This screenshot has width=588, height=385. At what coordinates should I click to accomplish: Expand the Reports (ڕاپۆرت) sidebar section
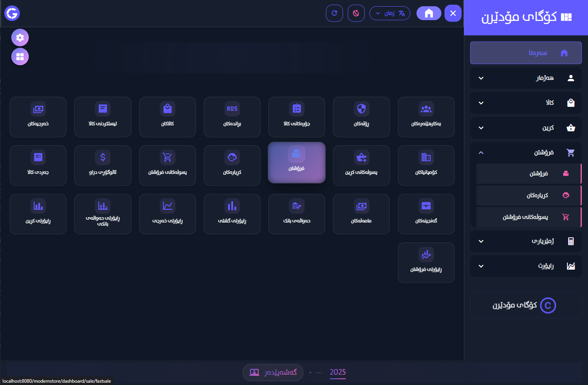pos(526,266)
